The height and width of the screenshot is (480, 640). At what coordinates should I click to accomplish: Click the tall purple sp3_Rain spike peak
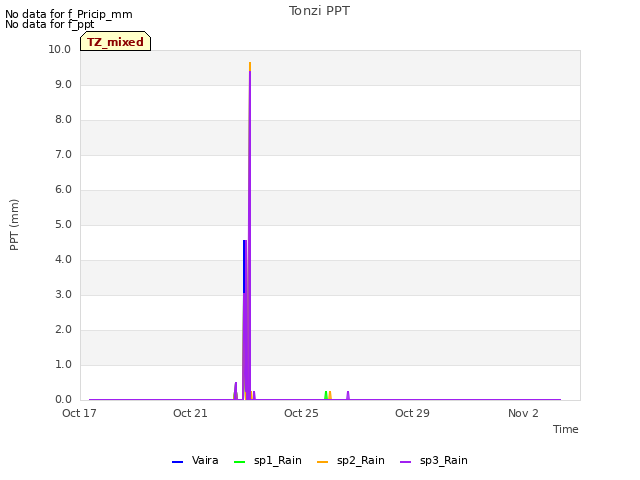point(250,73)
